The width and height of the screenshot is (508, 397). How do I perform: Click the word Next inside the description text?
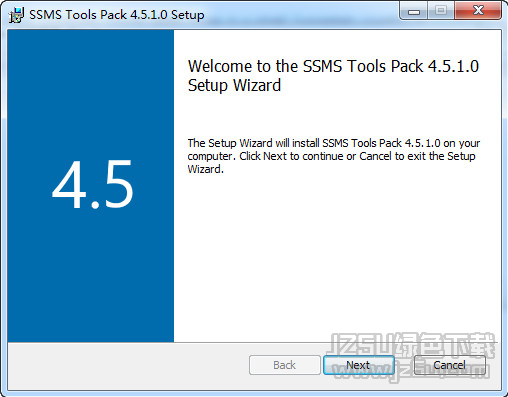coord(275,156)
